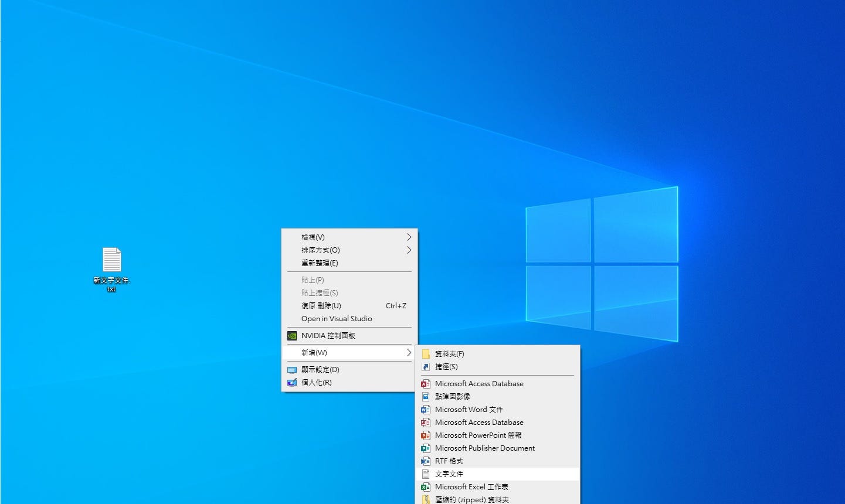Expand the 檢視(V) submenu arrow
Screen dimensions: 845x504
[409, 237]
